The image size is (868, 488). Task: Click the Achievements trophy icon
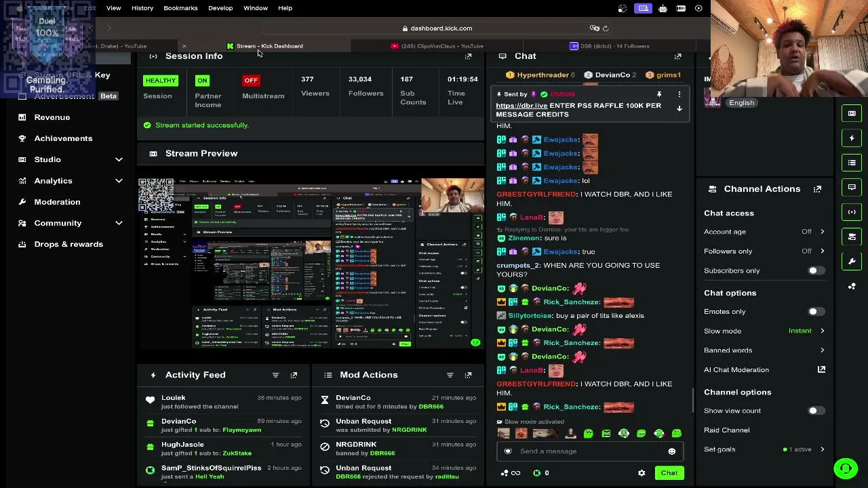(x=22, y=138)
